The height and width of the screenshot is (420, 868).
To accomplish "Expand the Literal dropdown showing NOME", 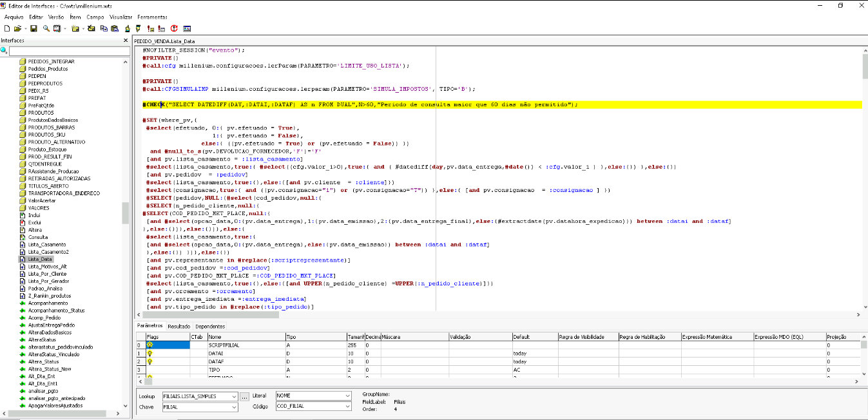I will pyautogui.click(x=348, y=396).
